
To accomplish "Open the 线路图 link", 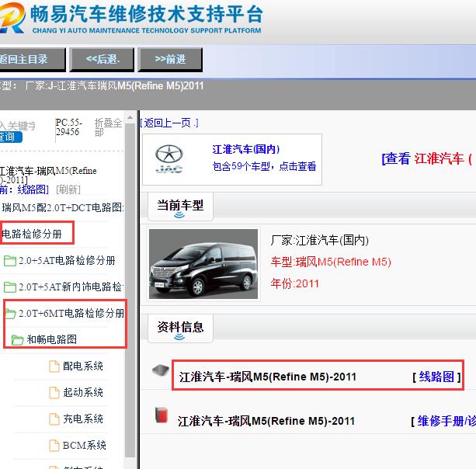I will coord(436,377).
